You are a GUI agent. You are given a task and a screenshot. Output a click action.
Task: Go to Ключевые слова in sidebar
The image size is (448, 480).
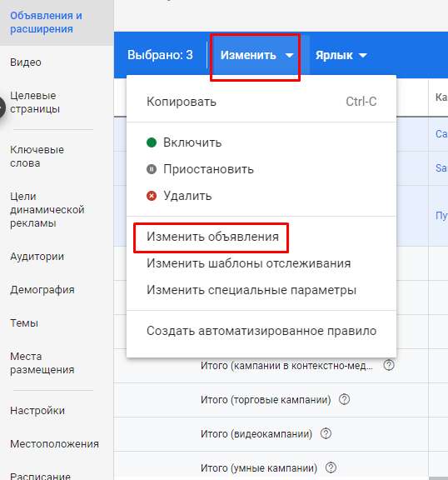[37, 157]
